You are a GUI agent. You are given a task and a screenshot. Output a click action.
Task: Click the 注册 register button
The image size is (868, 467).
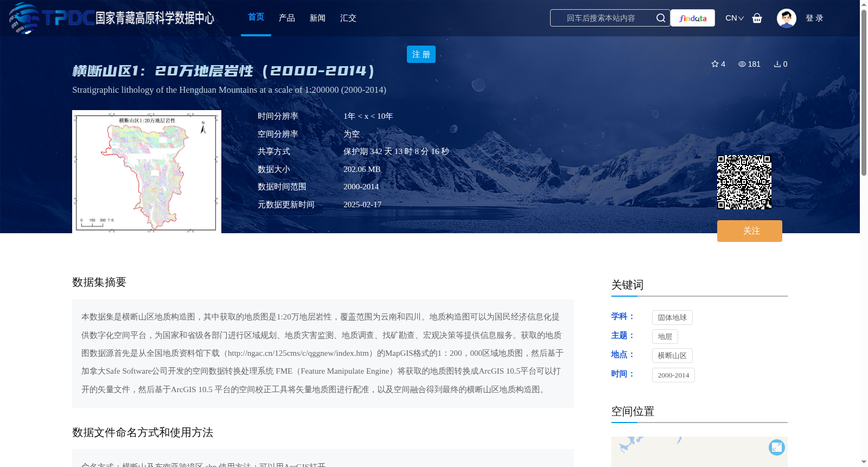tap(421, 54)
